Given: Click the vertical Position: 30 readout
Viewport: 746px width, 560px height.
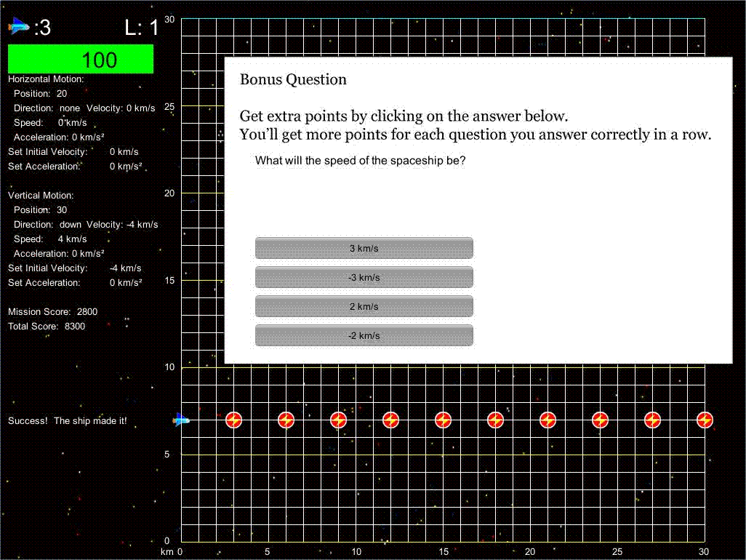Looking at the screenshot, I should click(x=41, y=210).
